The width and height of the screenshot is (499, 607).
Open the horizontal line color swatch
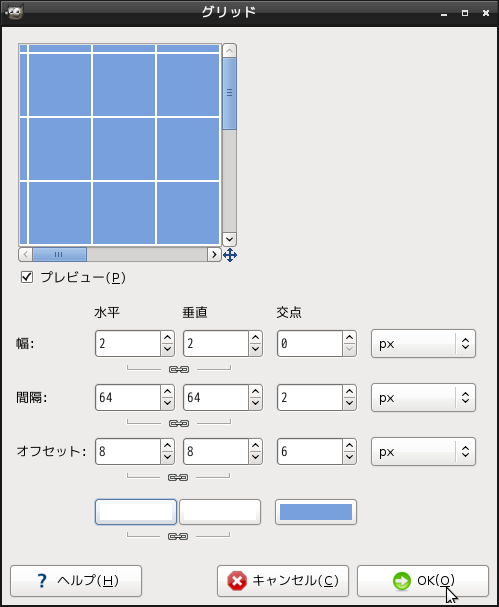pos(136,512)
